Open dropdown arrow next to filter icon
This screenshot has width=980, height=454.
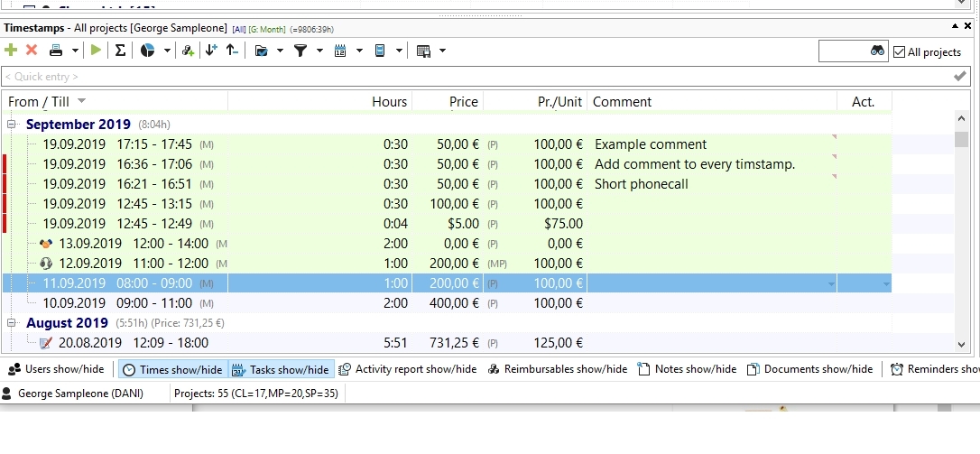pos(319,51)
